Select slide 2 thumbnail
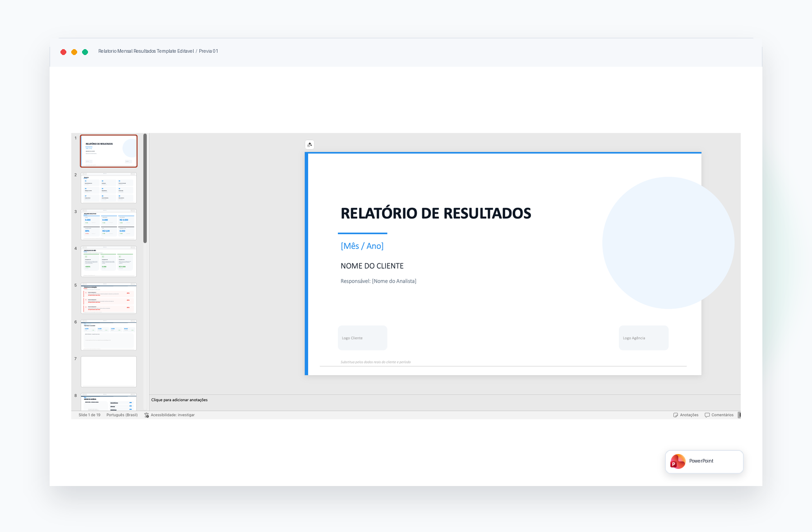 (x=109, y=188)
